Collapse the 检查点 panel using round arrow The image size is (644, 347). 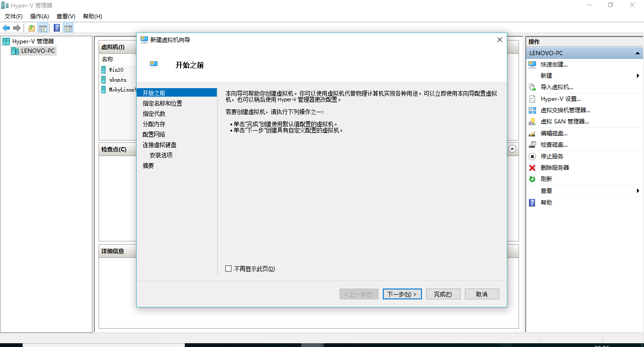(512, 149)
